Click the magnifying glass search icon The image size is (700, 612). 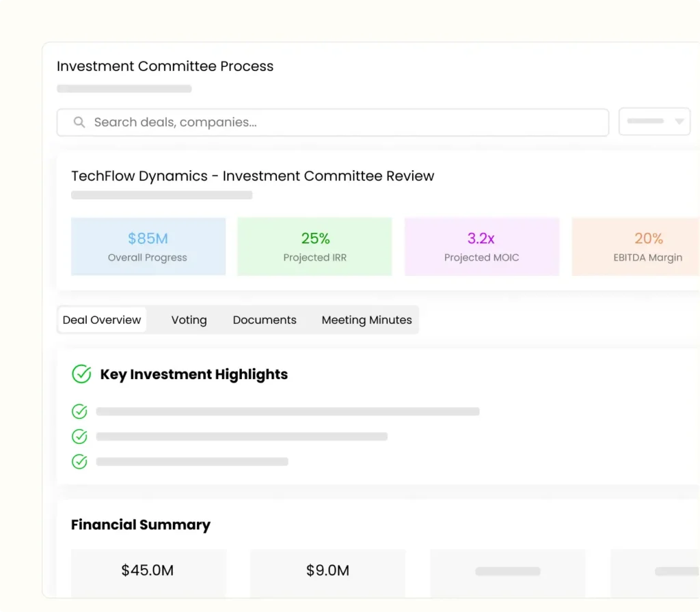(x=79, y=122)
